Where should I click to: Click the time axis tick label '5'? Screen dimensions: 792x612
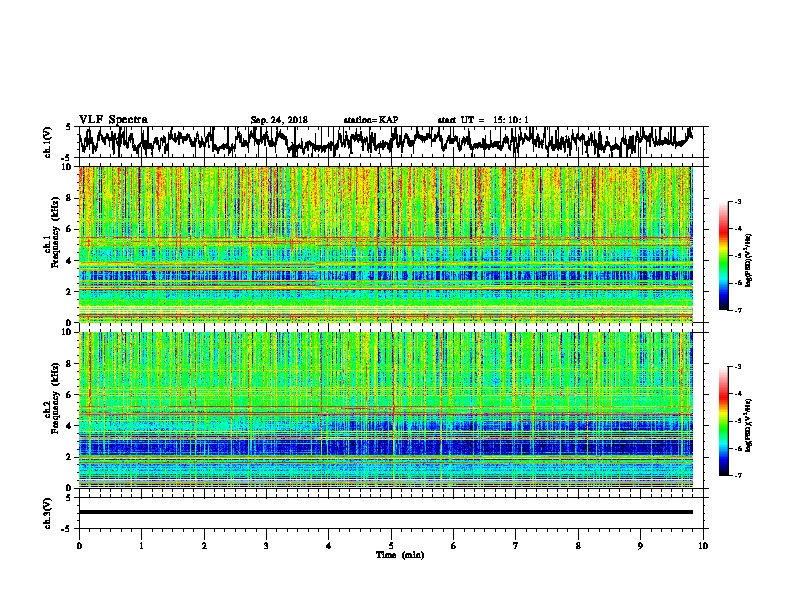[391, 546]
